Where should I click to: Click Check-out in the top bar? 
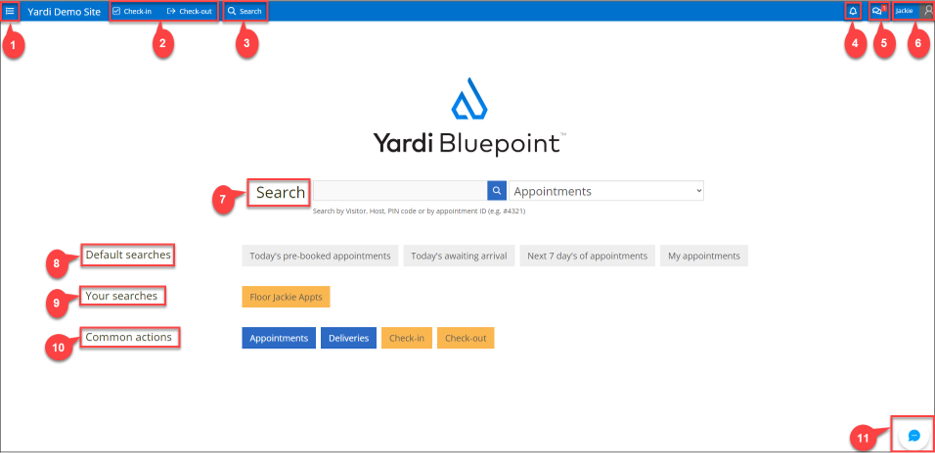click(x=189, y=11)
